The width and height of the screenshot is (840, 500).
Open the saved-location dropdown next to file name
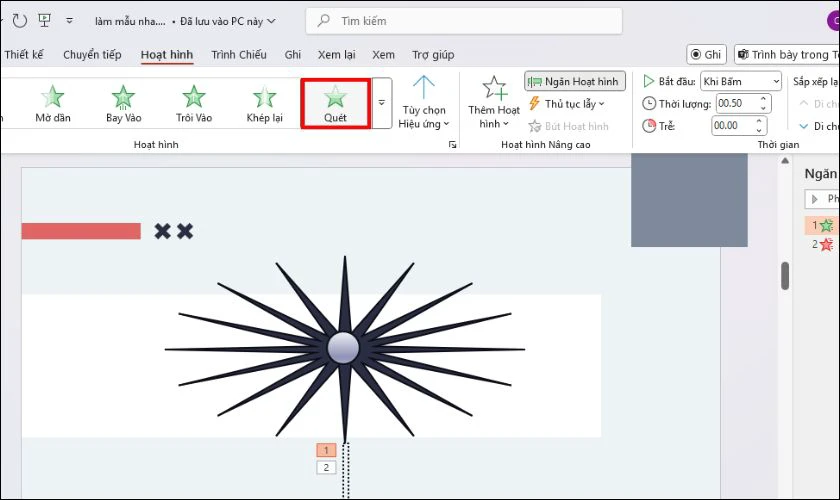272,21
